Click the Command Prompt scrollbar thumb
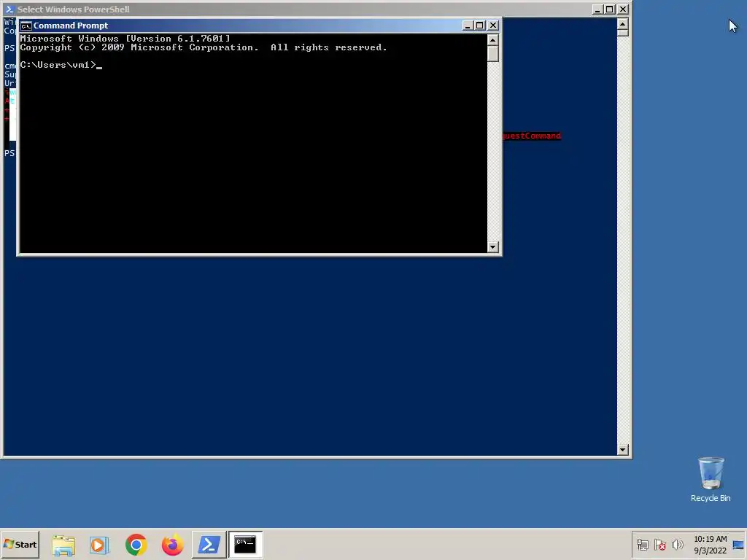Viewport: 747px width, 560px height. coord(493,54)
